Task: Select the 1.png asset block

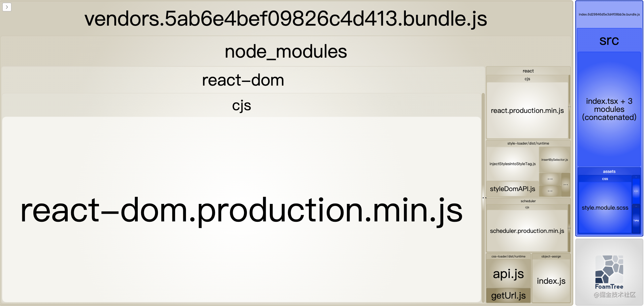Action: point(636,220)
